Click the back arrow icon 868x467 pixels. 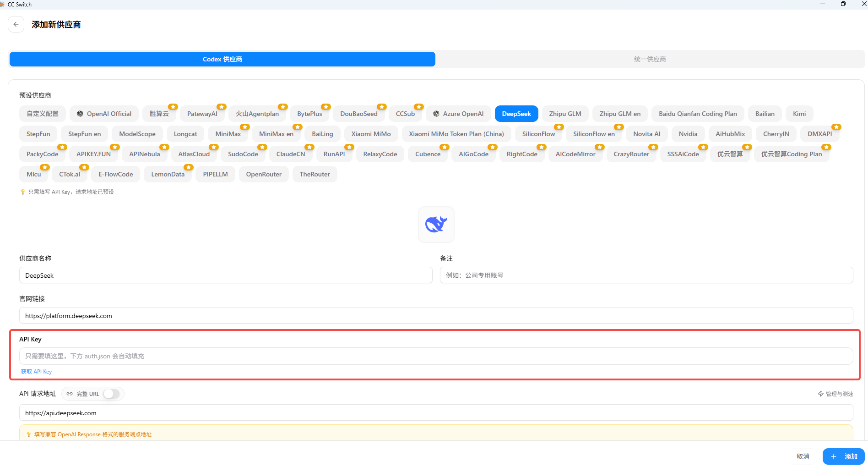coord(16,24)
